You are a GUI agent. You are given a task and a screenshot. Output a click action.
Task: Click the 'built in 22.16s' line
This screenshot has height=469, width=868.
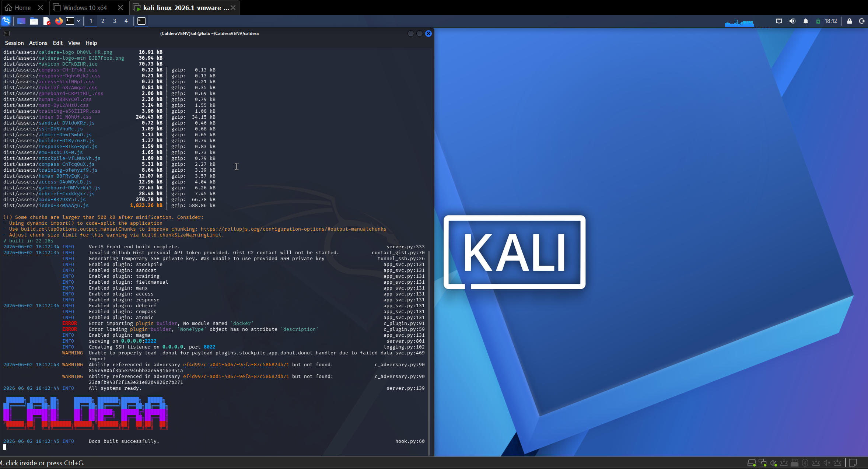tap(28, 241)
